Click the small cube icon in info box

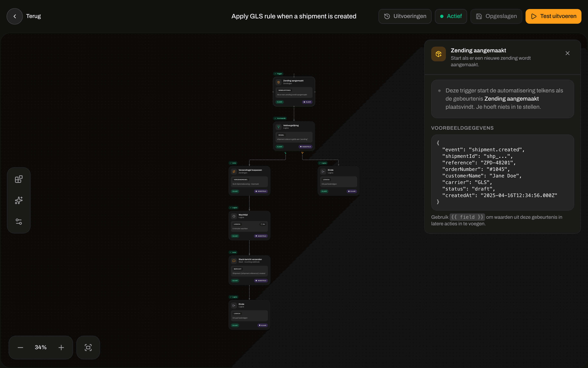(x=439, y=91)
